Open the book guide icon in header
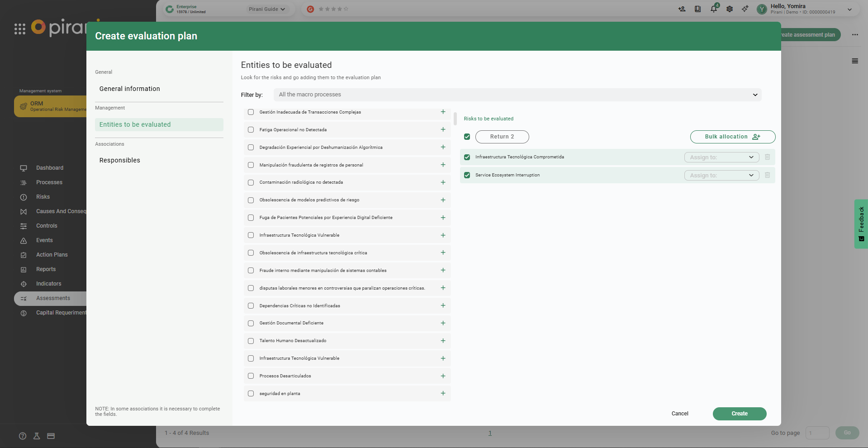868x448 pixels. click(x=697, y=9)
